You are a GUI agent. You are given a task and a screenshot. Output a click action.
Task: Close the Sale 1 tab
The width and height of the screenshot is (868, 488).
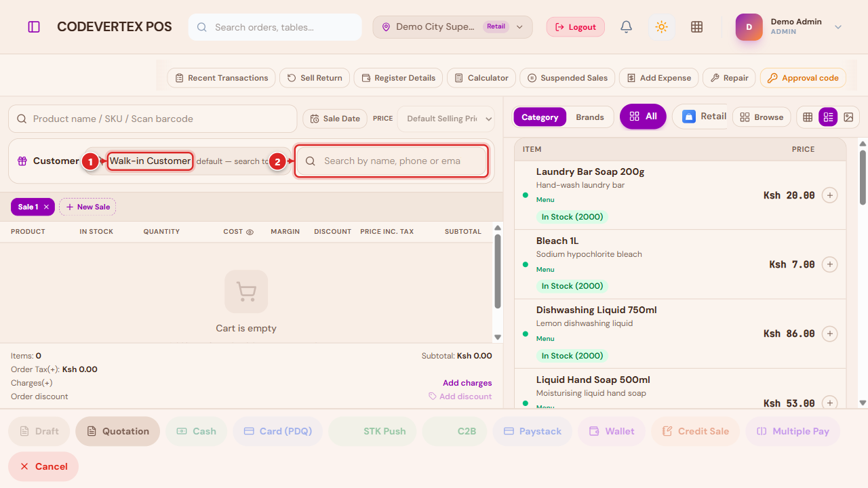coord(46,207)
